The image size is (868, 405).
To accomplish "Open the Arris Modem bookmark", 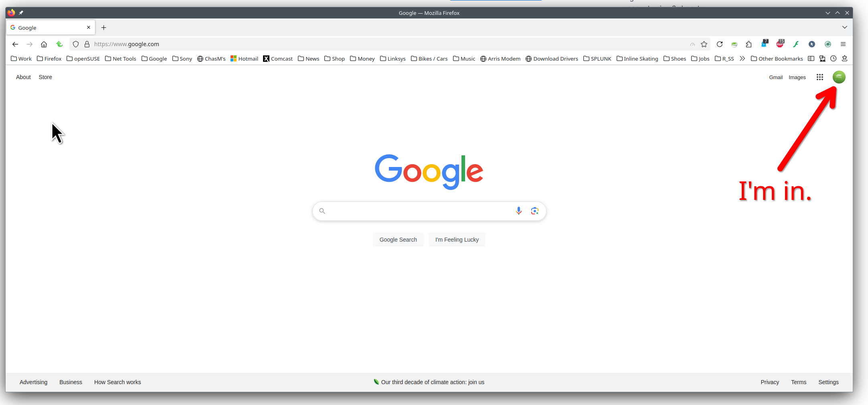I will click(500, 59).
